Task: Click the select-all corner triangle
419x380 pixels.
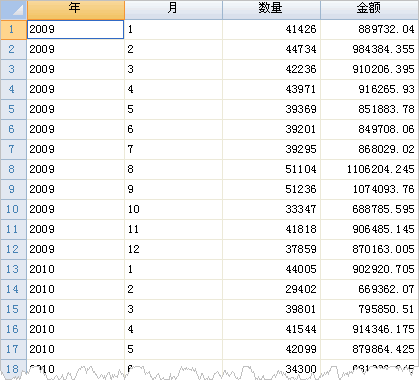Action: pos(13,10)
